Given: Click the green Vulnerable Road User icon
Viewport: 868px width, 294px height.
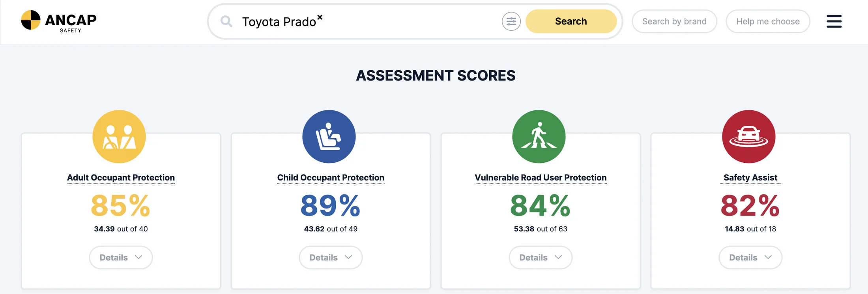Looking at the screenshot, I should tap(539, 136).
